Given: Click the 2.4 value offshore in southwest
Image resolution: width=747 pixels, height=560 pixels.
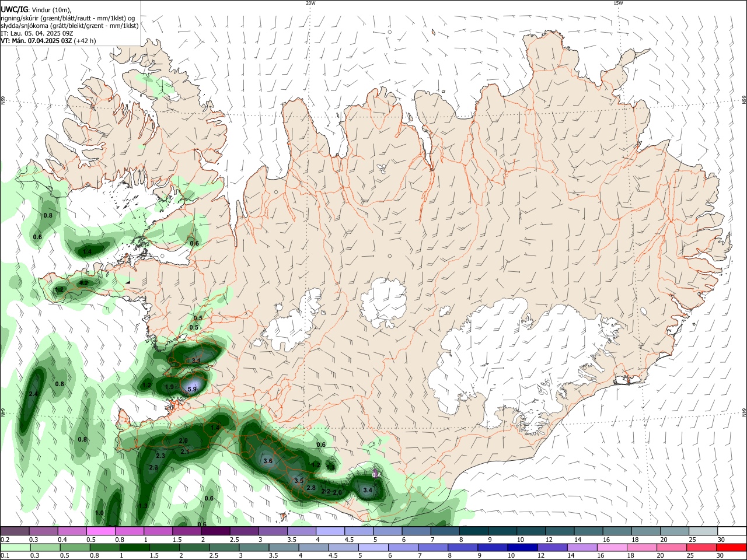Looking at the screenshot, I should click(x=33, y=394).
